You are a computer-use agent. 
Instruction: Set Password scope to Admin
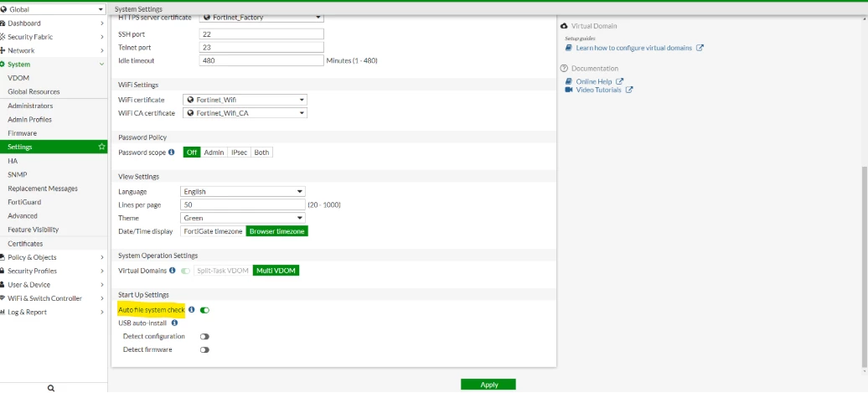click(x=214, y=153)
